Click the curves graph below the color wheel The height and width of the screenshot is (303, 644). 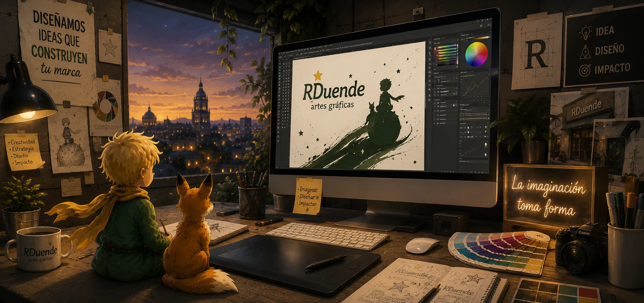tap(476, 86)
